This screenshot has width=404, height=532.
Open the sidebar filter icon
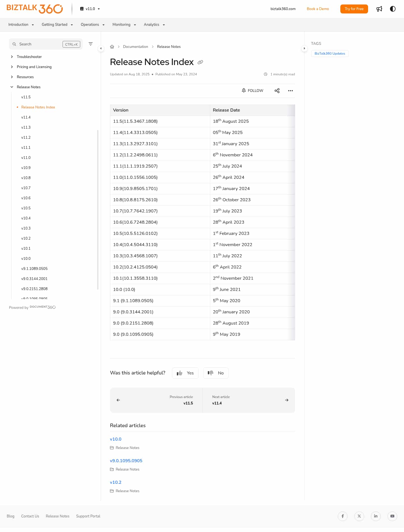(x=91, y=44)
